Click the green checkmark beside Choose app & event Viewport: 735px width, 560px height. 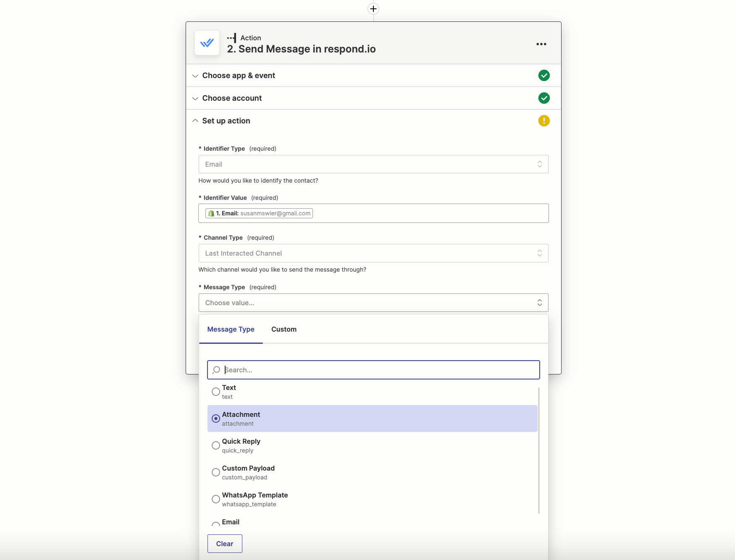(544, 76)
